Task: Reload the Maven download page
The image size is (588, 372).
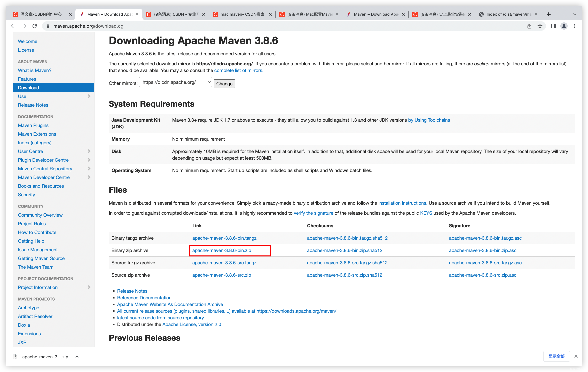Action: click(35, 26)
